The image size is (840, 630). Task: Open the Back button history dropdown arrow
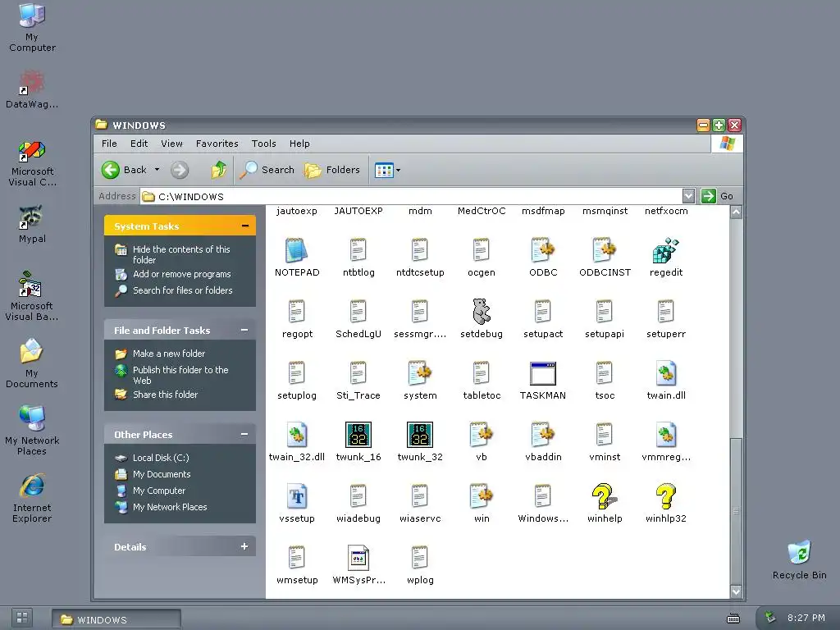(x=157, y=170)
